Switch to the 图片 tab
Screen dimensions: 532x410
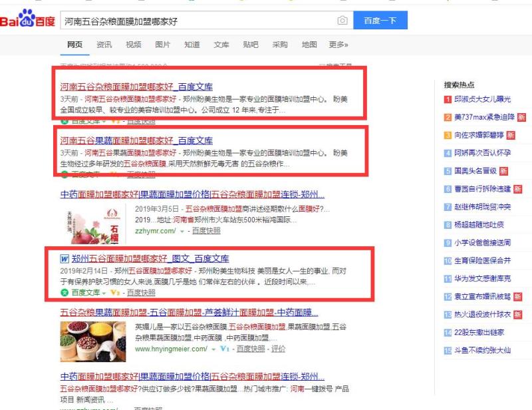pos(162,45)
